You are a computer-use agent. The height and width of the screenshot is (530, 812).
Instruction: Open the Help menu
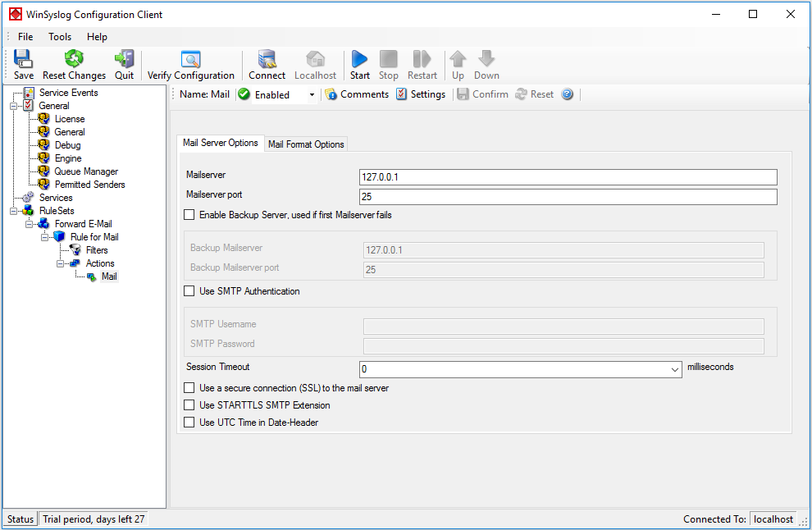tap(97, 37)
